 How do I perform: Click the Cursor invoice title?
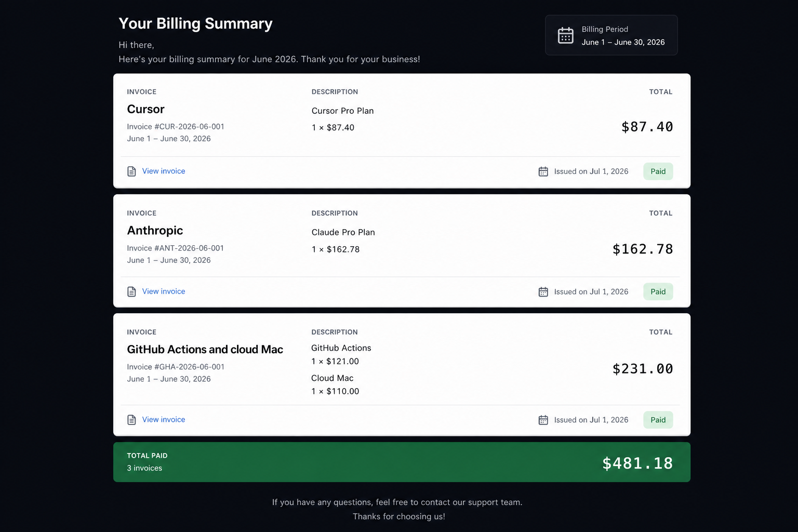click(145, 109)
